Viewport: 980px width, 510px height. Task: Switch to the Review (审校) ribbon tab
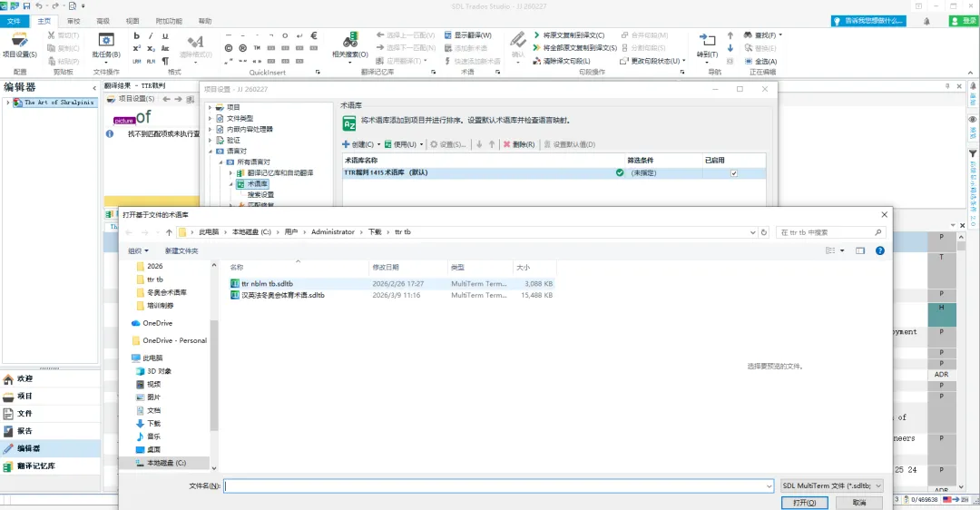(x=73, y=21)
